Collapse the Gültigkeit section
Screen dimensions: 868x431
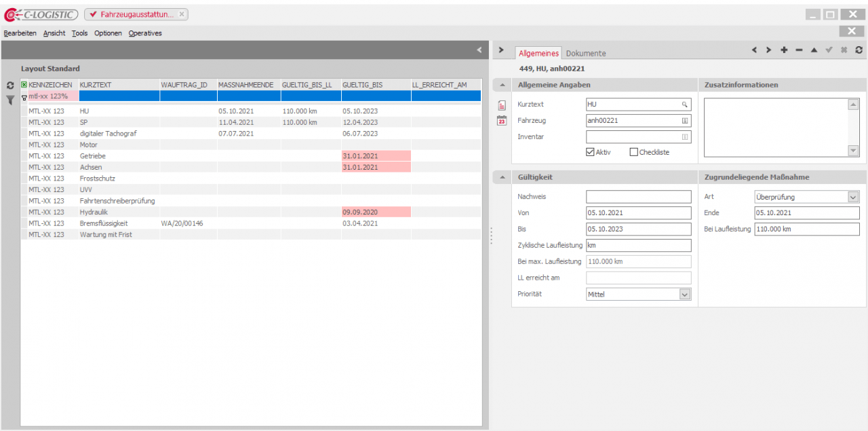pos(502,177)
